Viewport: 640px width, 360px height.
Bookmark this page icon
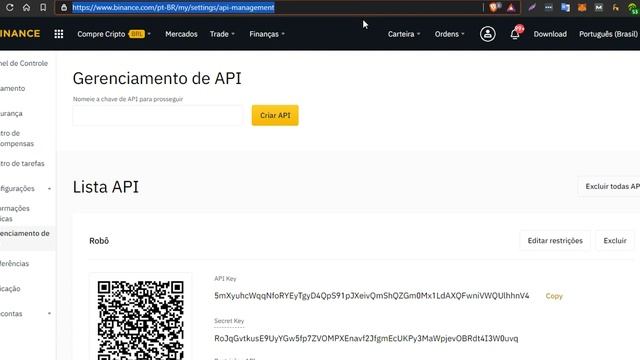click(x=43, y=7)
